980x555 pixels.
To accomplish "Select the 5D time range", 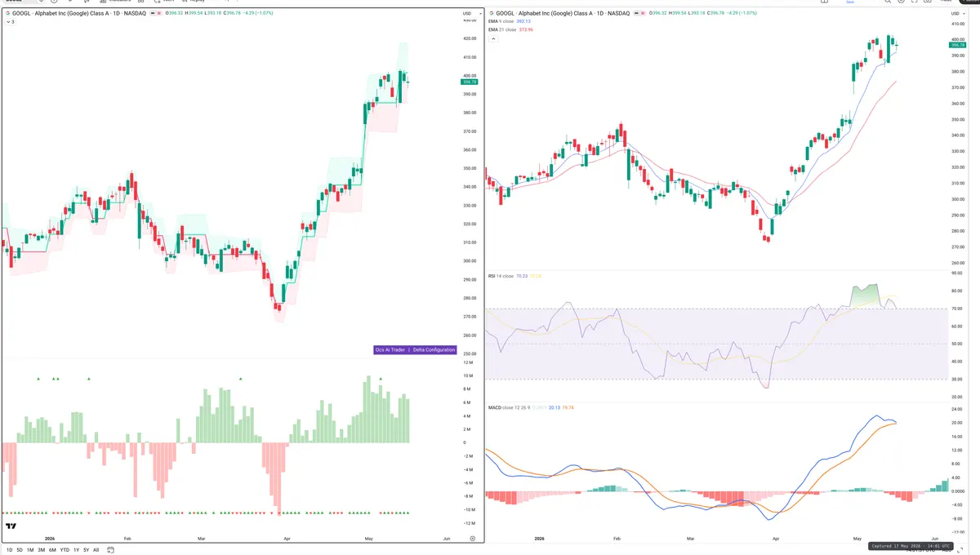I will pos(20,550).
